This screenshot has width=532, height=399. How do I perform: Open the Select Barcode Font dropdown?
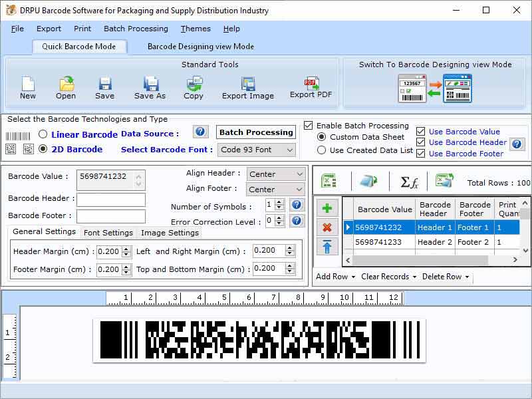(x=257, y=150)
